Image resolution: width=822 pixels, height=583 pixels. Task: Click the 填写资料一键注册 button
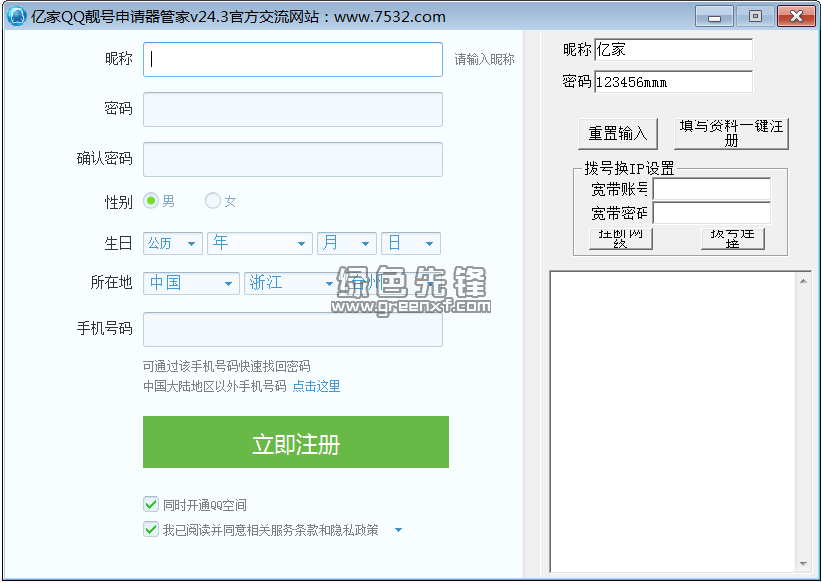pos(731,134)
